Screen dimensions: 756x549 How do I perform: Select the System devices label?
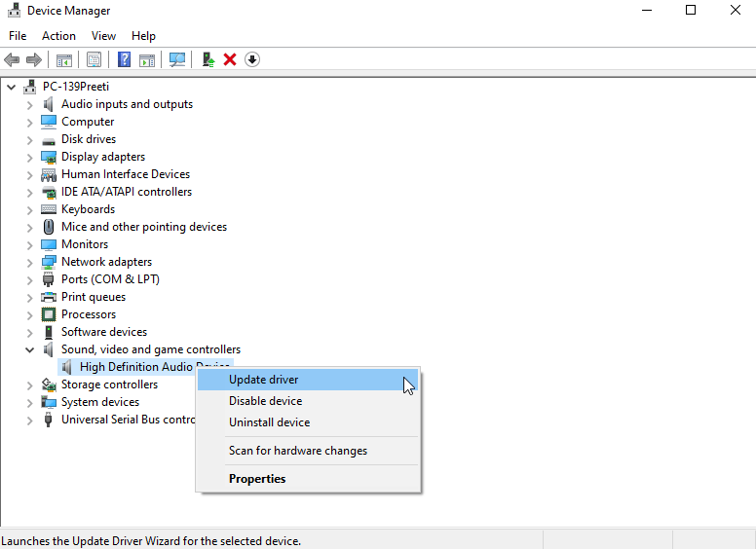point(100,402)
